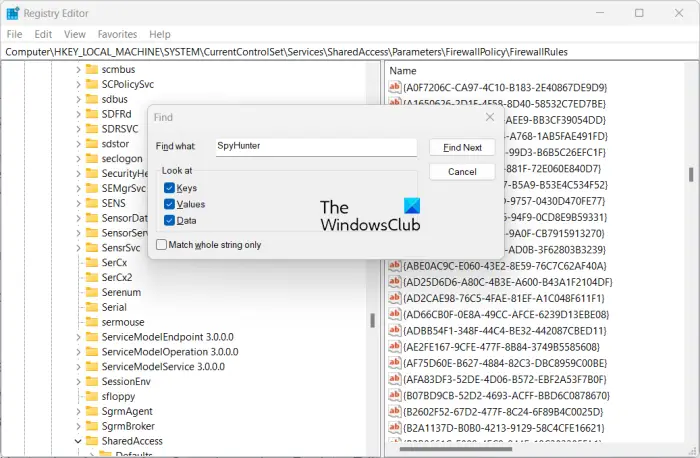Click string icon of {B07BD9CB-52D2-4693-ACFF-BBD6C0878670}
The height and width of the screenshot is (458, 700).
tap(394, 395)
